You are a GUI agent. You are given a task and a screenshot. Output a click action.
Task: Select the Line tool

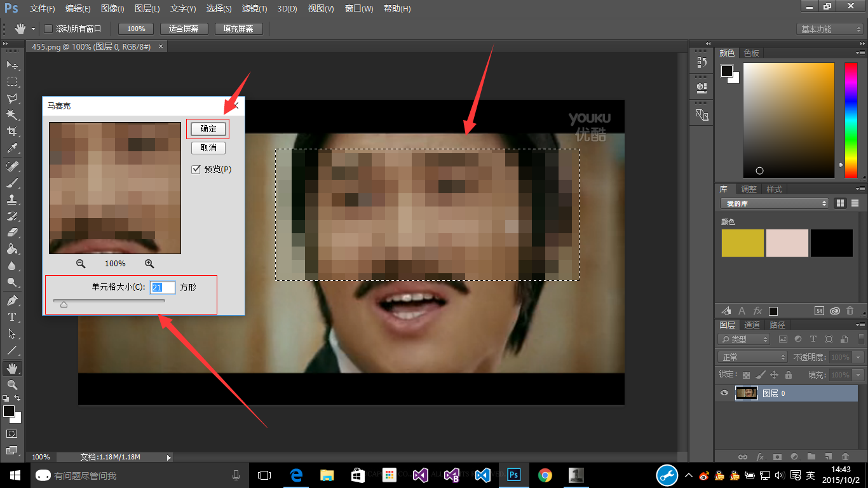(12, 350)
